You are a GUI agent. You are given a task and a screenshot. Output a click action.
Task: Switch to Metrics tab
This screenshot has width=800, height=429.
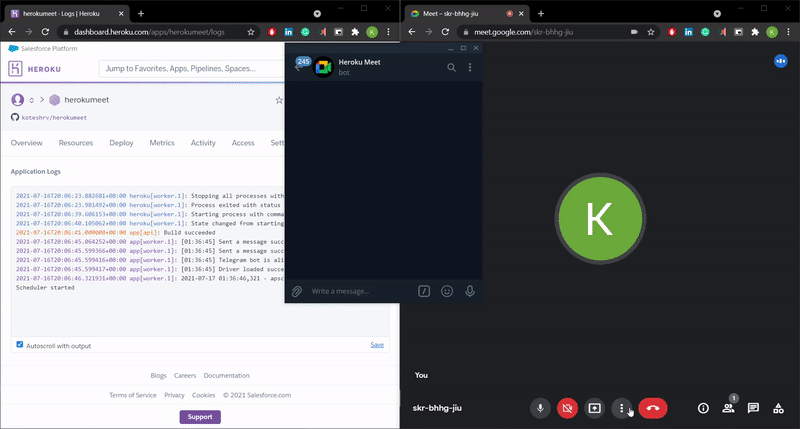coord(162,143)
